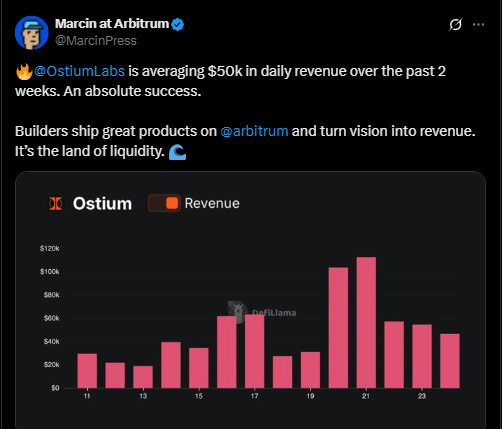Screen dimensions: 502x429
Task: Click the revenue bar above date 15
Action: (199, 368)
